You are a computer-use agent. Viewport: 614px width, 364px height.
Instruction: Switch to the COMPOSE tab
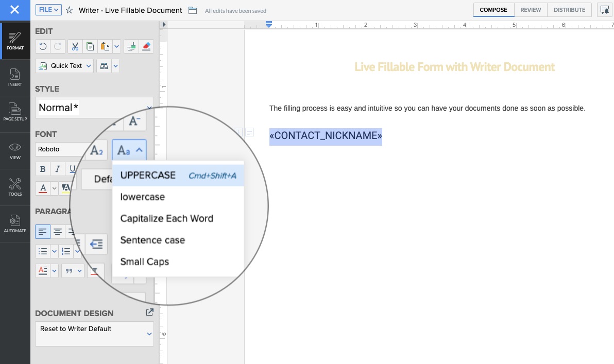click(493, 10)
